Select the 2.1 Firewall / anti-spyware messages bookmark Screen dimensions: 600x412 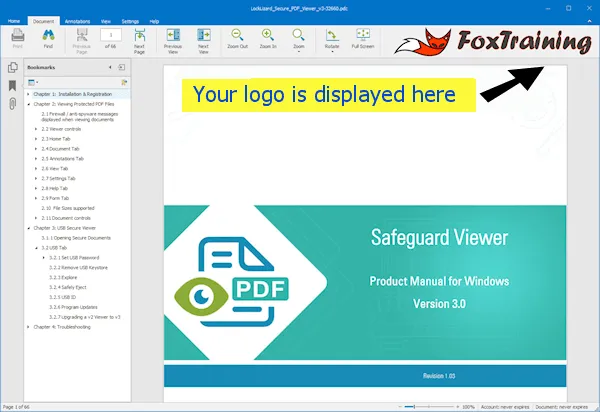coord(80,117)
